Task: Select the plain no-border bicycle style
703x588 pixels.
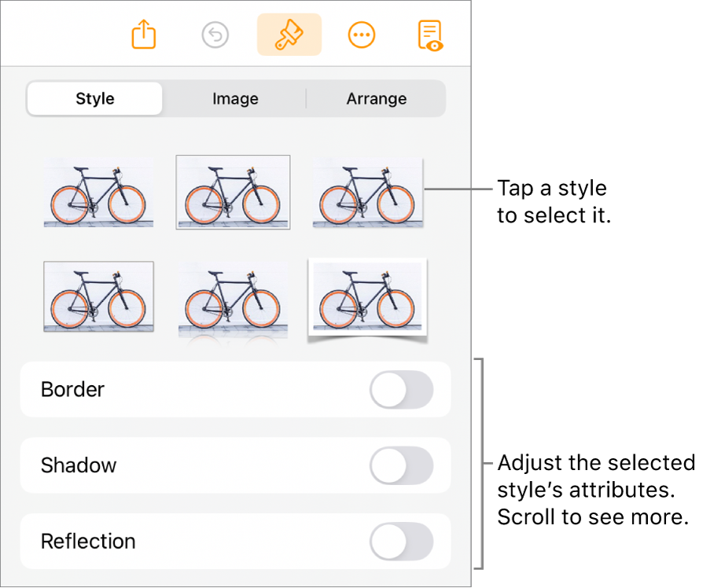Action: pyautogui.click(x=98, y=193)
